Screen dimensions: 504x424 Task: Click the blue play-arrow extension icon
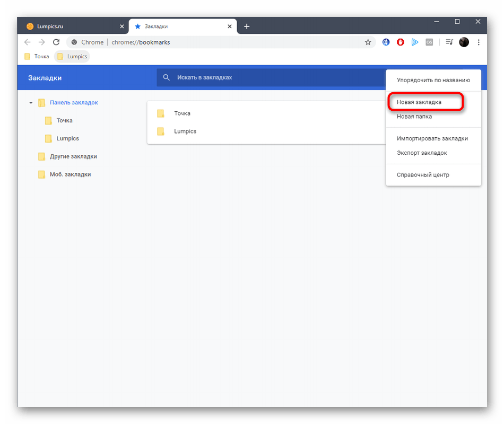click(415, 42)
